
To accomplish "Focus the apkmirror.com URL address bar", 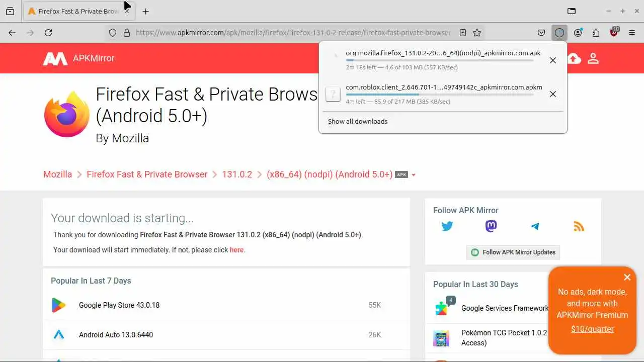I will pyautogui.click(x=293, y=33).
